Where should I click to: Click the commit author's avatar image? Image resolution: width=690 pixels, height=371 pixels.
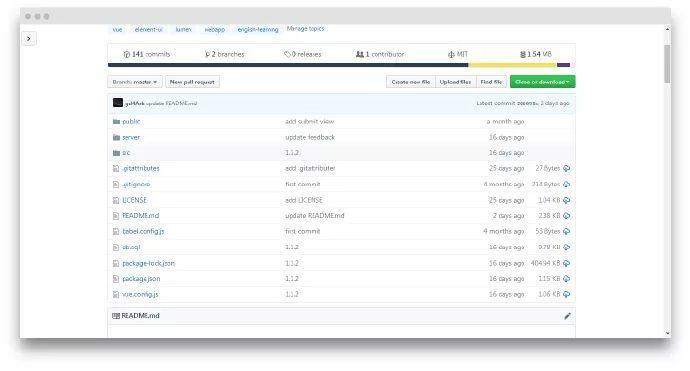[x=117, y=103]
